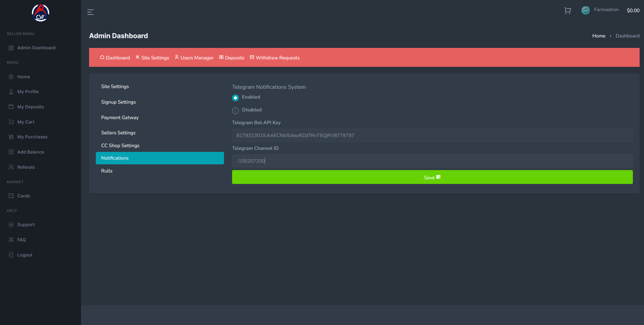This screenshot has width=644, height=325.
Task: Click the Cards sidebar icon
Action: pyautogui.click(x=11, y=196)
